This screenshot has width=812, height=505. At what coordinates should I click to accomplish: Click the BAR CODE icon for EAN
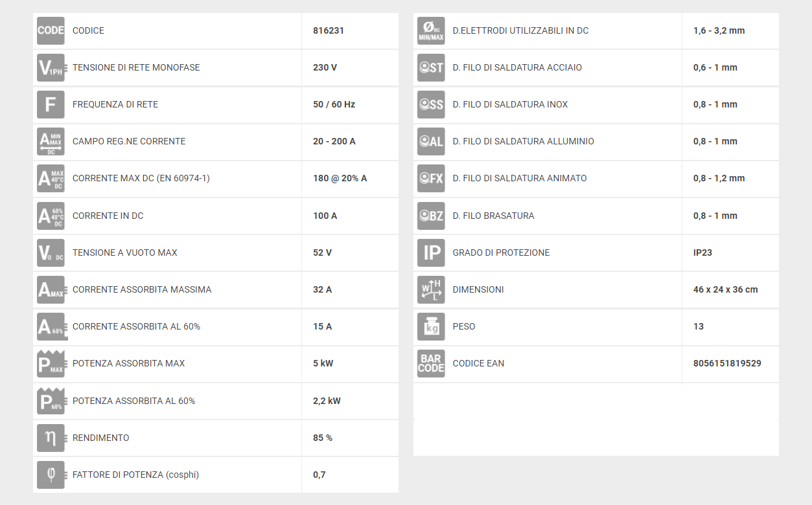pyautogui.click(x=431, y=363)
